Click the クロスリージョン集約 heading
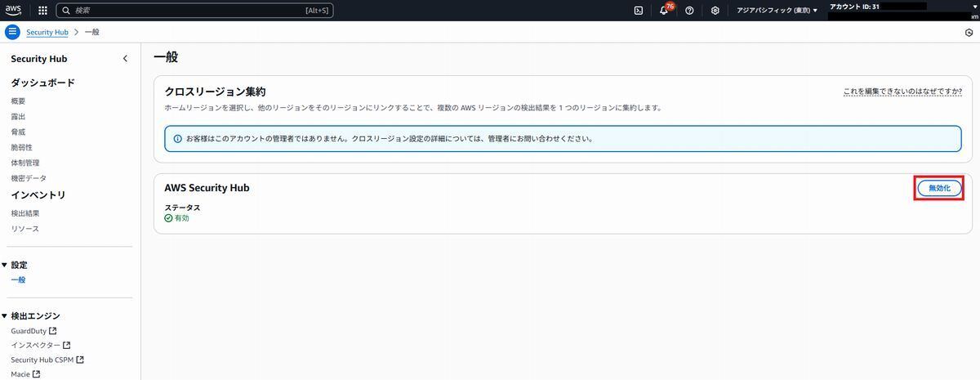 pyautogui.click(x=215, y=92)
